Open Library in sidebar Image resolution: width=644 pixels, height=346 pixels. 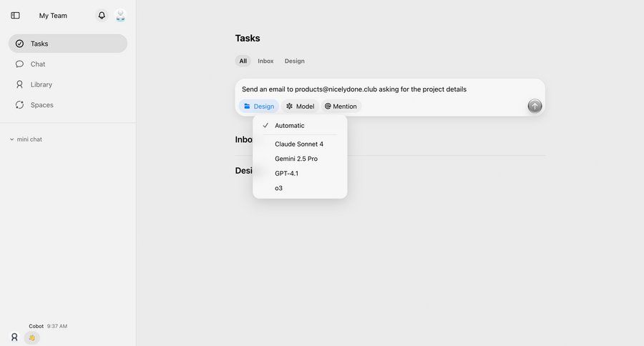68,84
